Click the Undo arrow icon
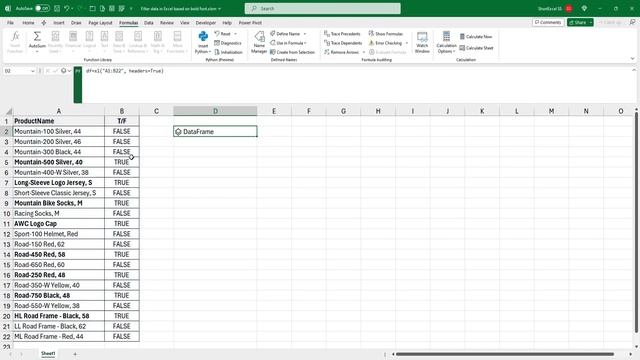640x360 pixels. pos(67,8)
